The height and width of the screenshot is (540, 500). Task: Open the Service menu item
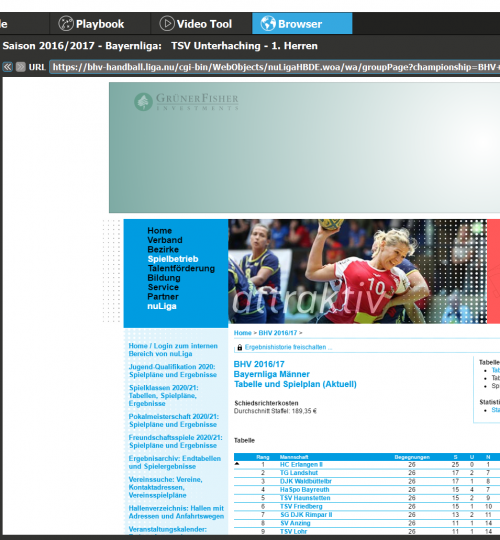(163, 287)
